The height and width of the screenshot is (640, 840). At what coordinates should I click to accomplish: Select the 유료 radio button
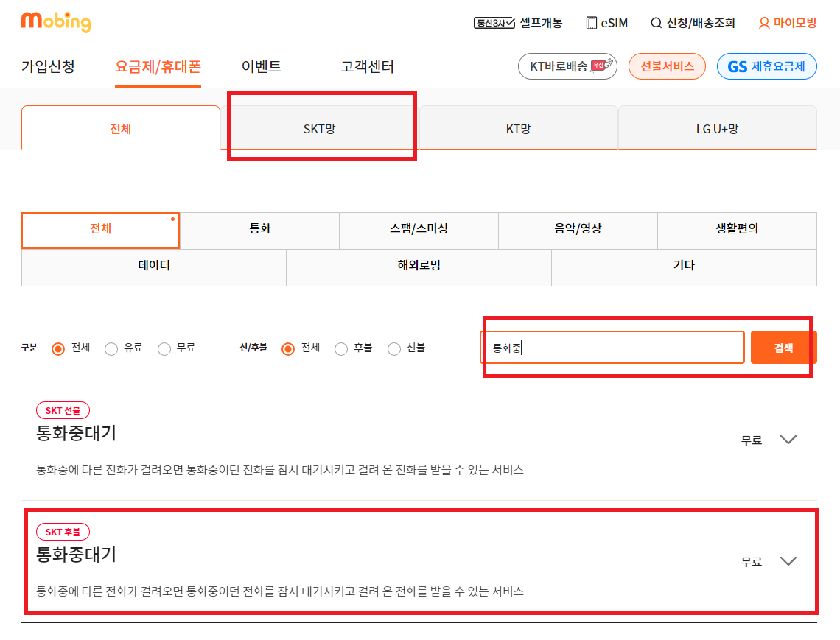click(x=111, y=349)
